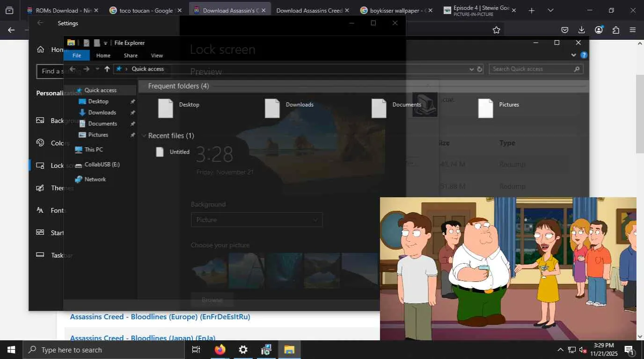Show hidden system tray icons
Viewport: 644px width, 359px height.
coord(560,350)
